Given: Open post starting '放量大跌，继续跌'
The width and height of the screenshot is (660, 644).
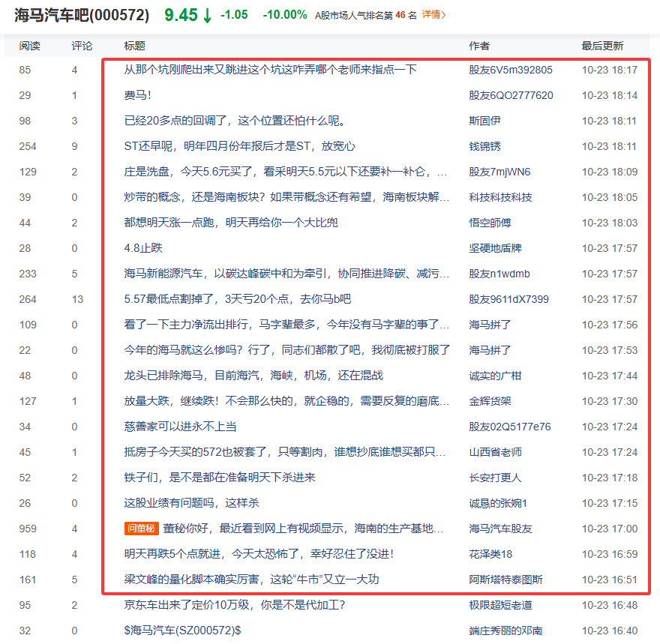Looking at the screenshot, I should (286, 401).
